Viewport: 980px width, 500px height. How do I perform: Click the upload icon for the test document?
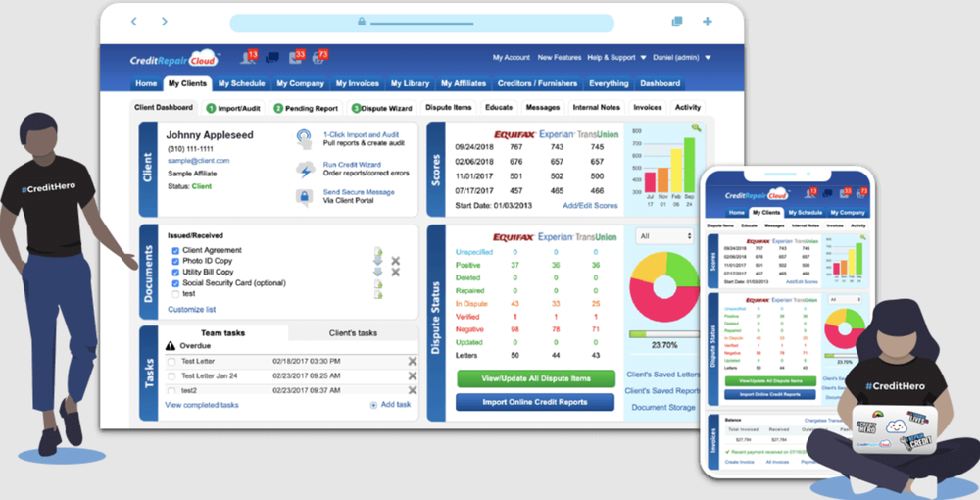(x=378, y=294)
